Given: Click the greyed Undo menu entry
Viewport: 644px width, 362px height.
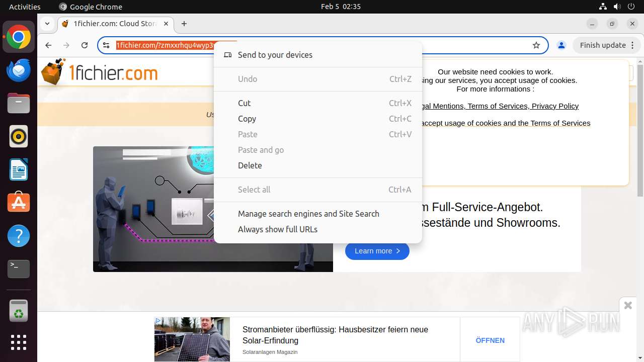Looking at the screenshot, I should click(318, 79).
